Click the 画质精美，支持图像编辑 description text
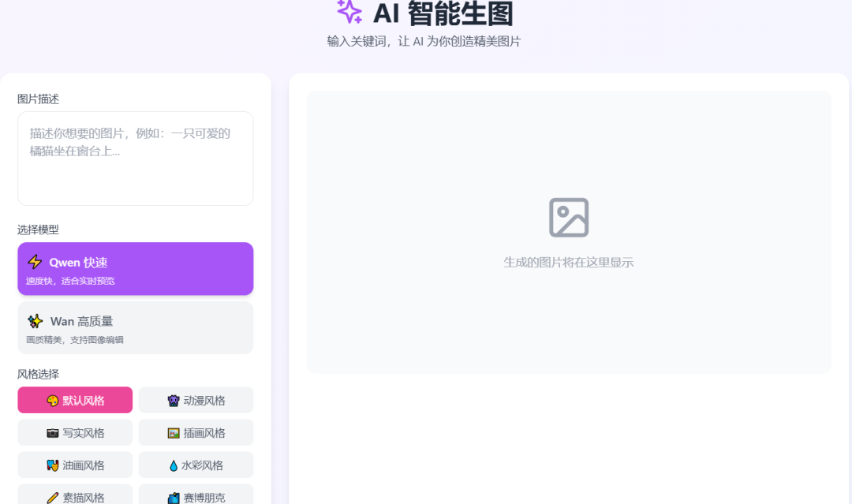Viewport: 852px width, 504px height. pos(75,340)
